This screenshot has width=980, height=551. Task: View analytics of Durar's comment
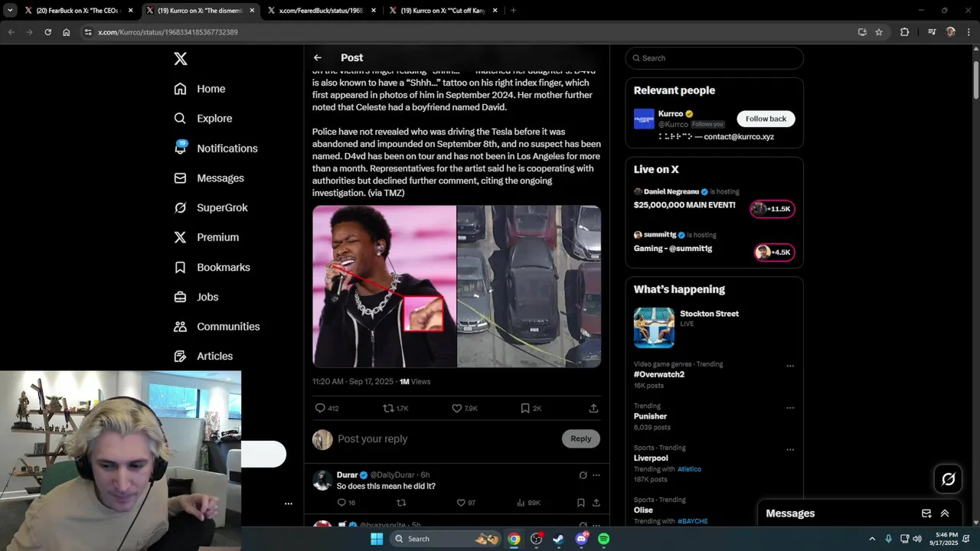tap(521, 503)
